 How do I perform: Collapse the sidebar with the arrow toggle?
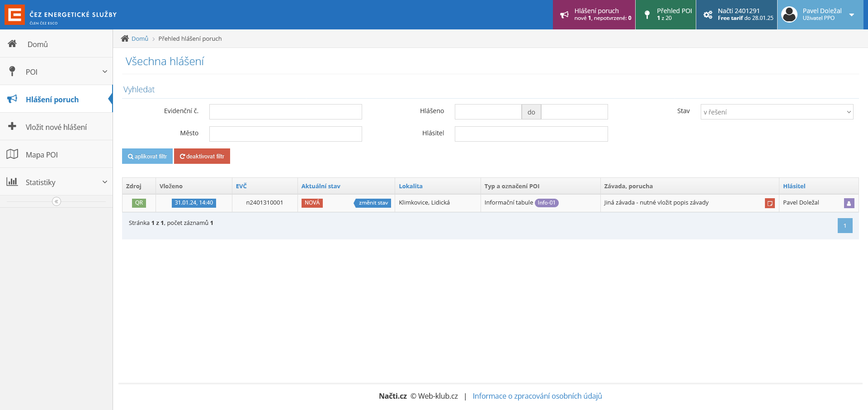coord(57,201)
